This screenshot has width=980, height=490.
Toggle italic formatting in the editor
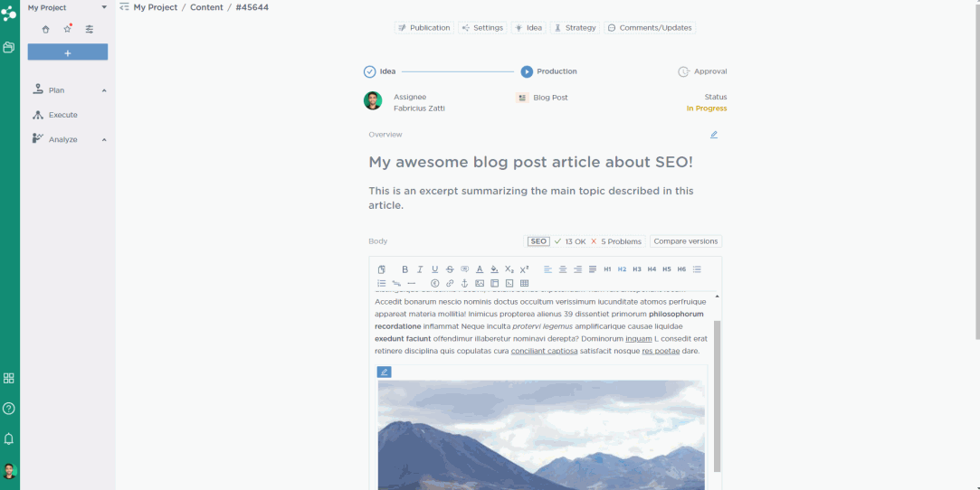point(420,269)
